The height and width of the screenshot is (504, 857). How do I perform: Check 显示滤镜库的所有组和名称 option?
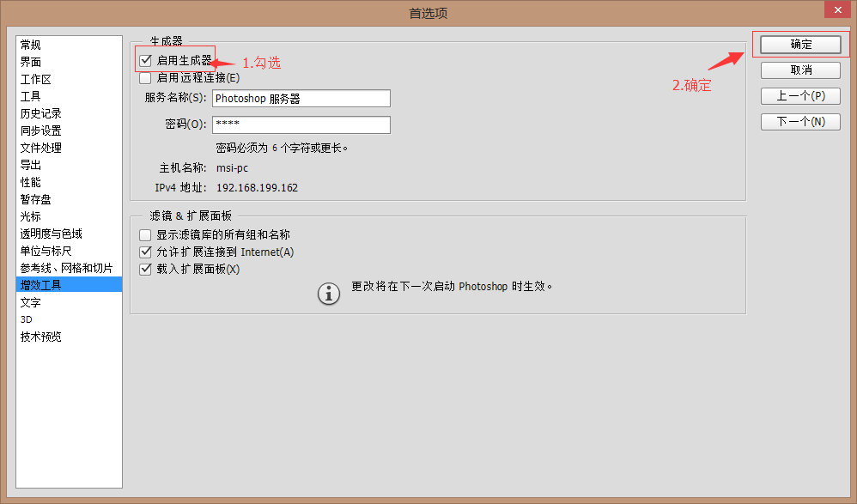pos(145,235)
